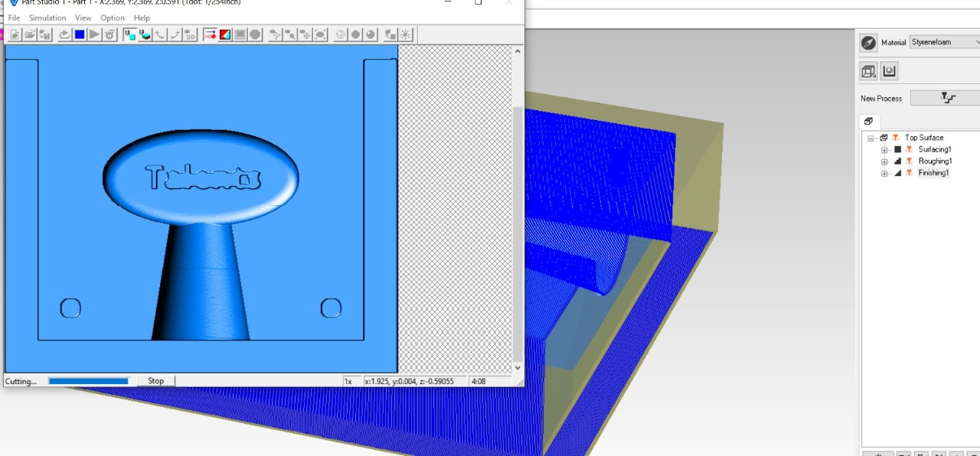Collapse the Top Surface tree node
This screenshot has height=456, width=980.
point(871,138)
